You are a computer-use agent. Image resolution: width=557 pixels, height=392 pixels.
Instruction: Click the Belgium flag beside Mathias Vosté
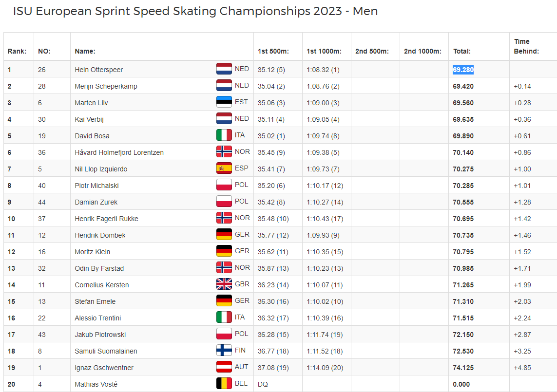[224, 384]
